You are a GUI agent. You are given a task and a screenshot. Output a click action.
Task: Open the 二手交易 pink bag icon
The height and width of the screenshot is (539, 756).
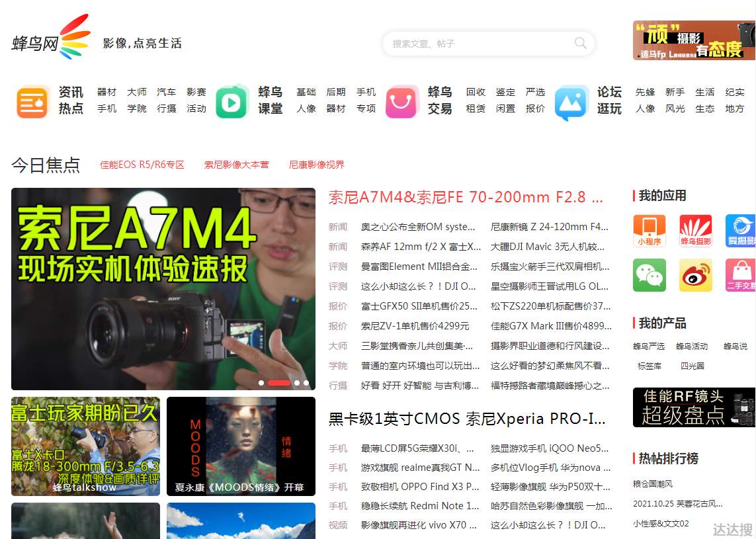(741, 275)
